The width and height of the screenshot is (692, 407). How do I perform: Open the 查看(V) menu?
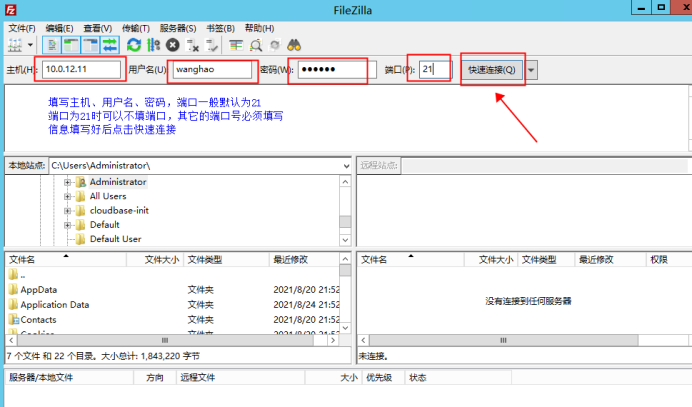(98, 28)
